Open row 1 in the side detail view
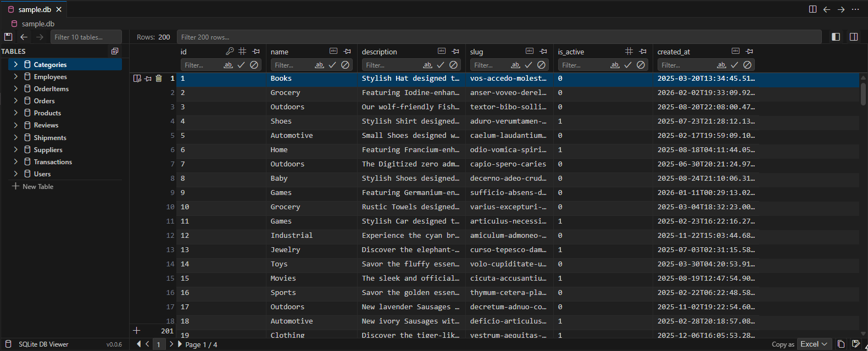Screen dimensions: 868x351 pyautogui.click(x=137, y=79)
